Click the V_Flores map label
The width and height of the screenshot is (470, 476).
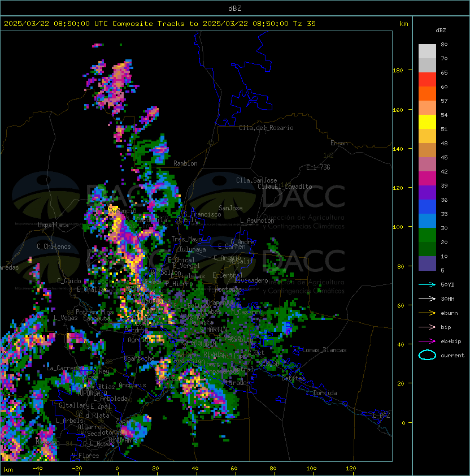click(85, 456)
